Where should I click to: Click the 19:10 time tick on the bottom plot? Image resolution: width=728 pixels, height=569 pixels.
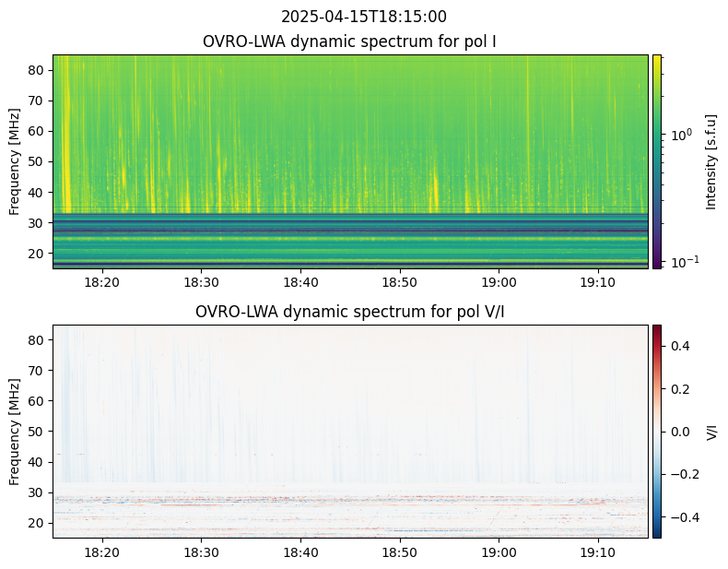(598, 552)
